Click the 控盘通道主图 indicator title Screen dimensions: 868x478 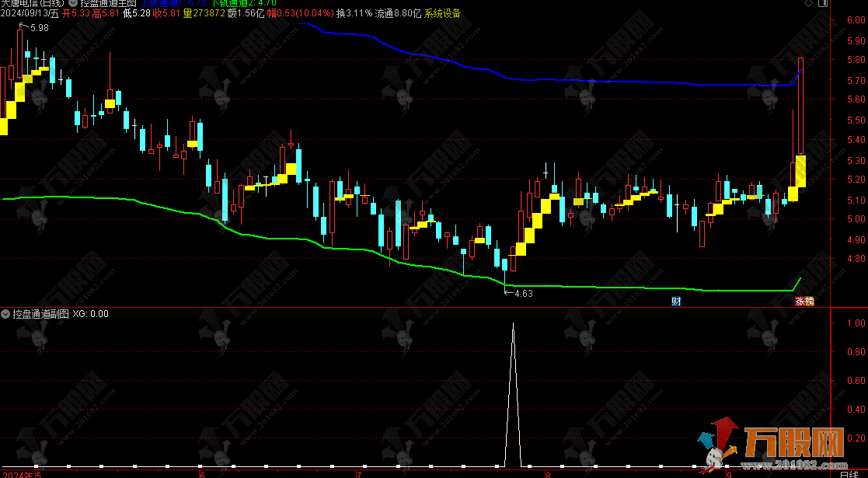[108, 3]
